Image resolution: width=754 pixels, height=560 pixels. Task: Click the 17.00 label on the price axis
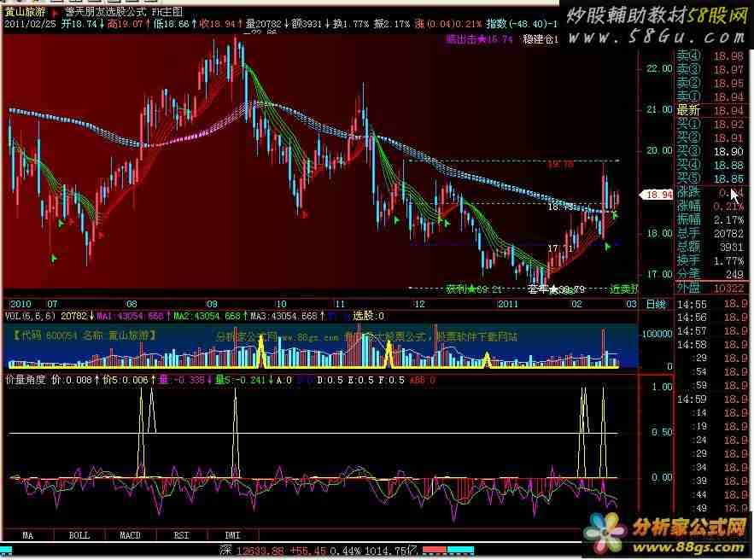659,275
